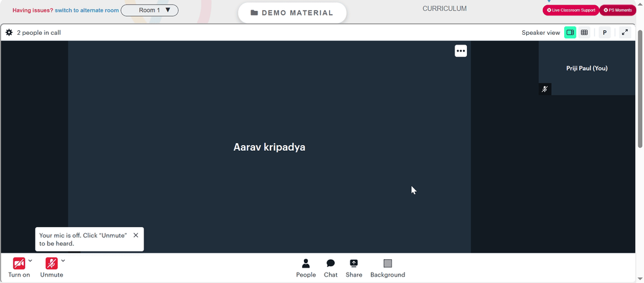Share your screen
This screenshot has height=283, width=644.
(354, 268)
